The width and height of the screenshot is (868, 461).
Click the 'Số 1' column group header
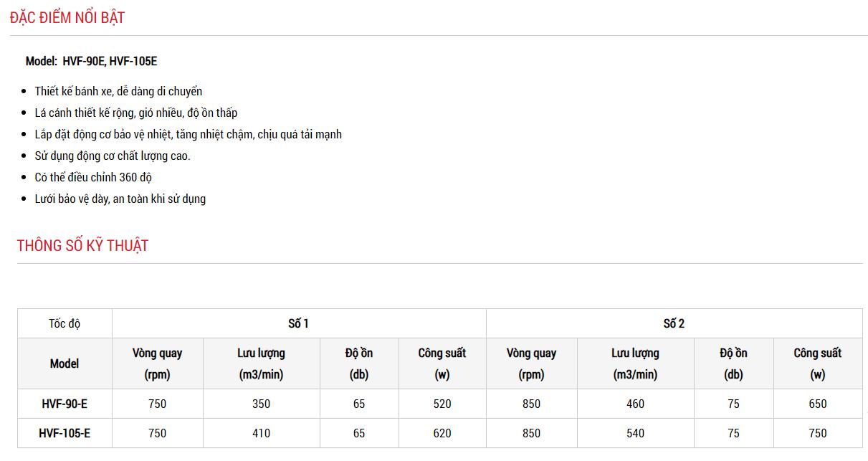(x=298, y=323)
